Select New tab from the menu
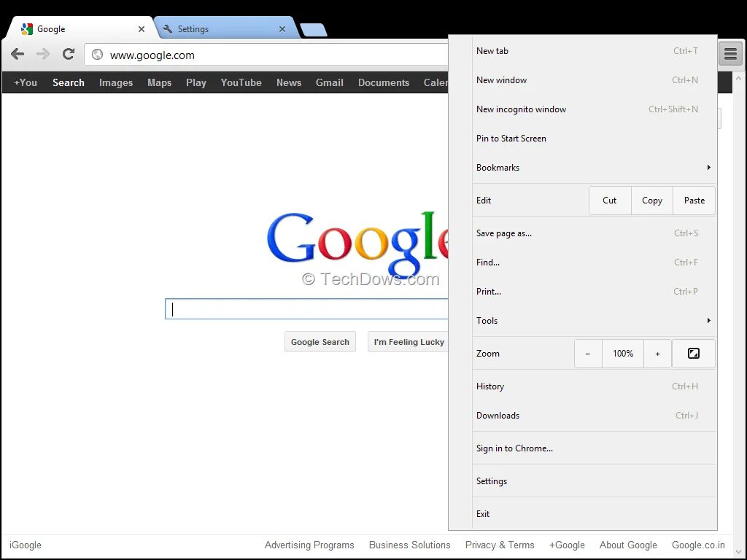Viewport: 747px width, 560px height. (594, 51)
